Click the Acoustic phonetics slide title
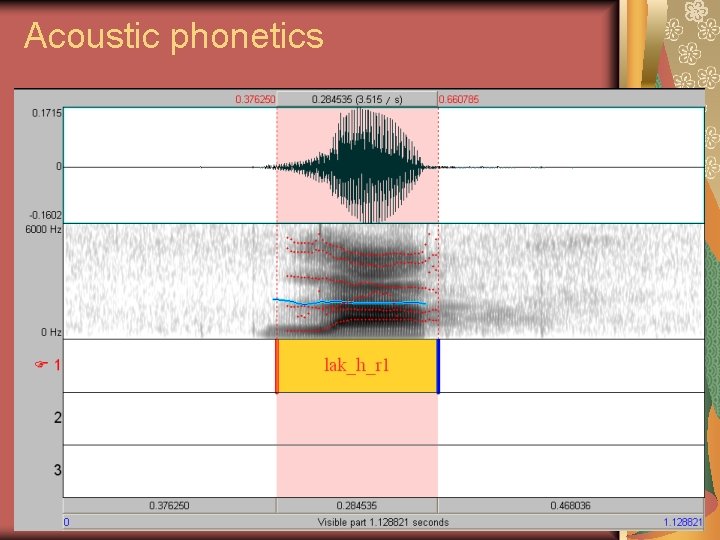720x540 pixels. pos(174,37)
